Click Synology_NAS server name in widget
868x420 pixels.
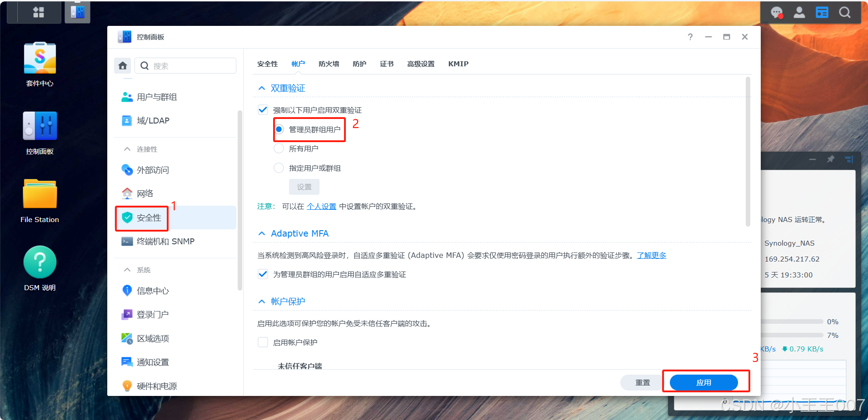789,243
